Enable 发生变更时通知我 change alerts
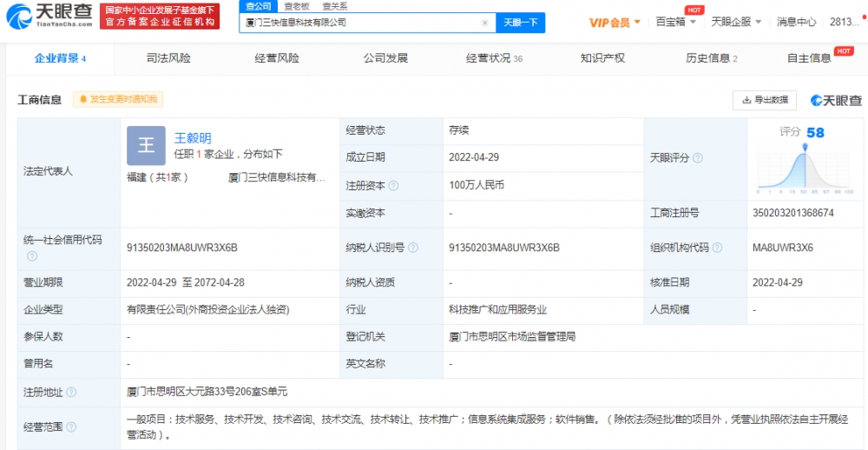Screen dimensions: 868x450 pyautogui.click(x=117, y=100)
